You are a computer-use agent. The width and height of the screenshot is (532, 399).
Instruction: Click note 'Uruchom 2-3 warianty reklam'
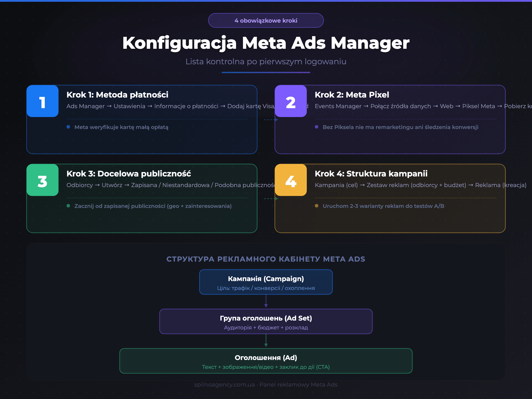[x=383, y=206]
